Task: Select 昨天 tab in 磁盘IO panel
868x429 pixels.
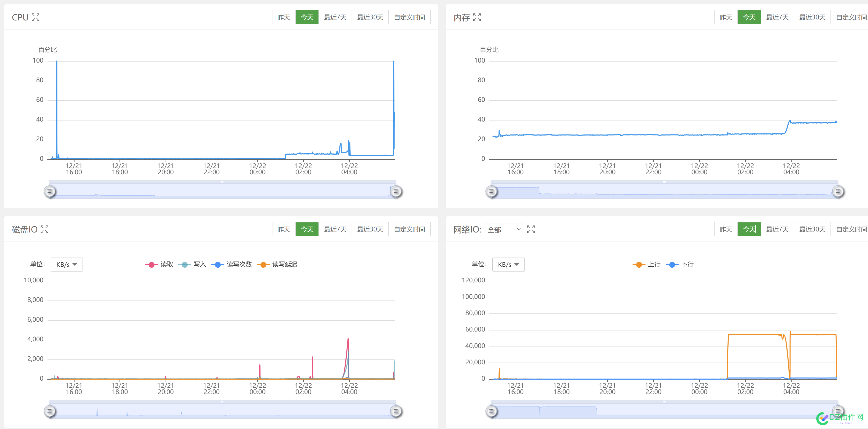Action: [x=284, y=229]
